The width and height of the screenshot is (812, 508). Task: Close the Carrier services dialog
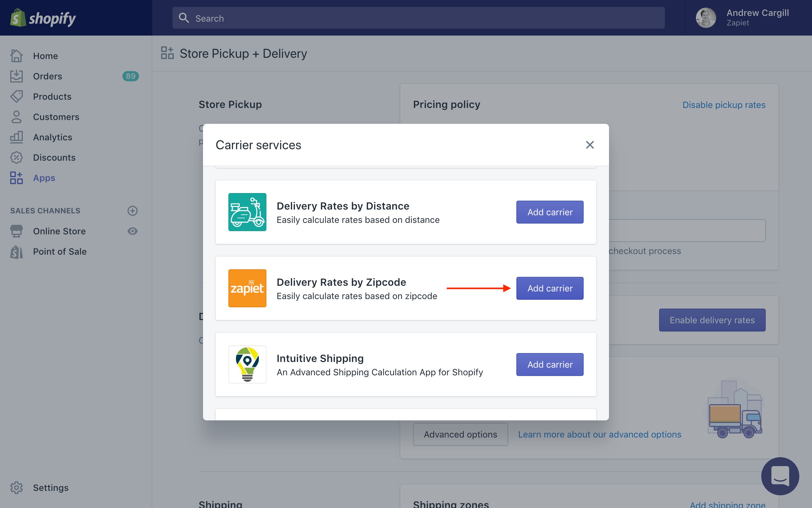(590, 145)
